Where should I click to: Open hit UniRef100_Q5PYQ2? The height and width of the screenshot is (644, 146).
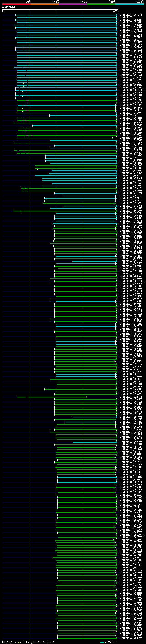[x=131, y=22]
